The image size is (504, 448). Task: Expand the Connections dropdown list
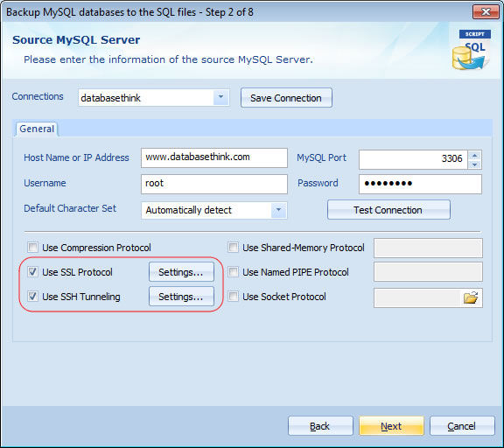(220, 97)
